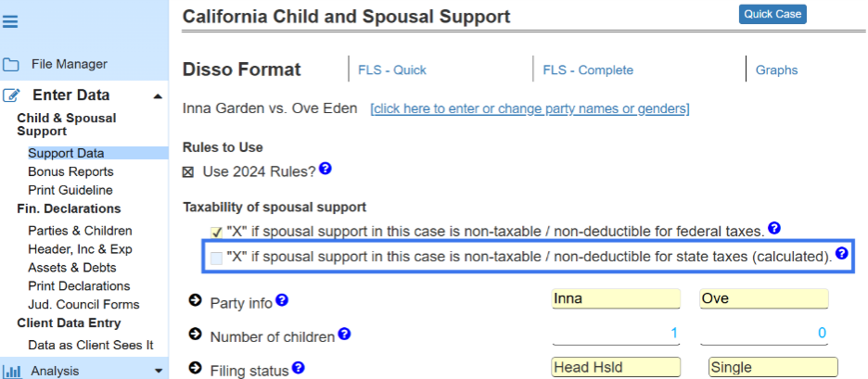The height and width of the screenshot is (379, 868).
Task: Open Support Data in the sidebar
Action: coord(66,153)
